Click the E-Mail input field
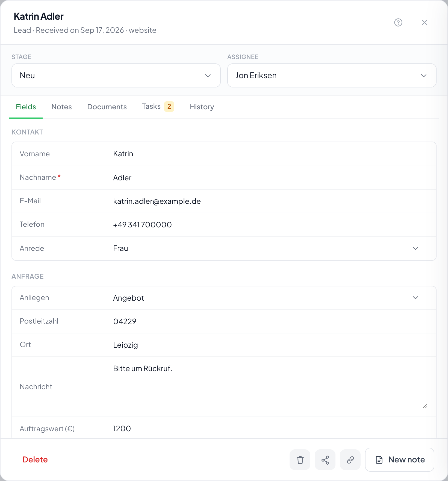 click(270, 201)
